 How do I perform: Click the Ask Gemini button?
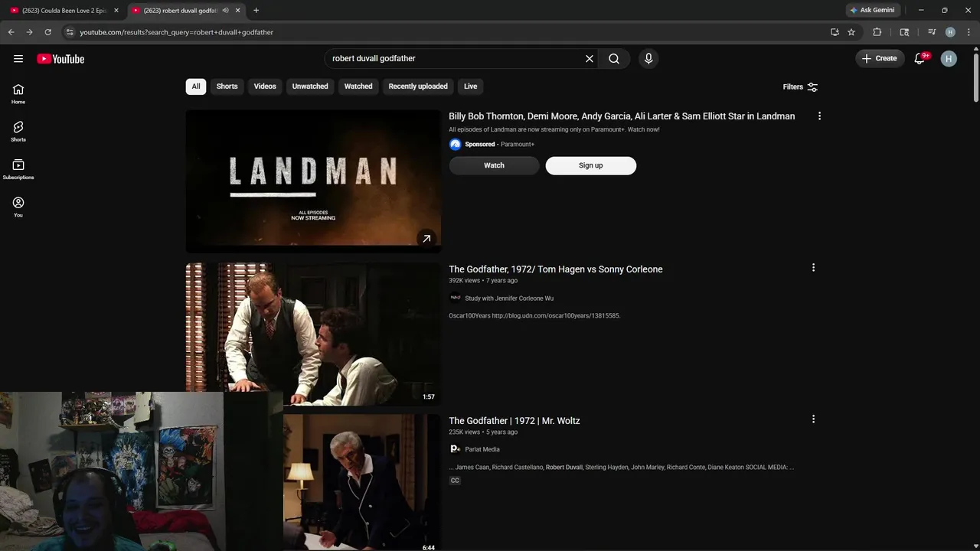(872, 10)
